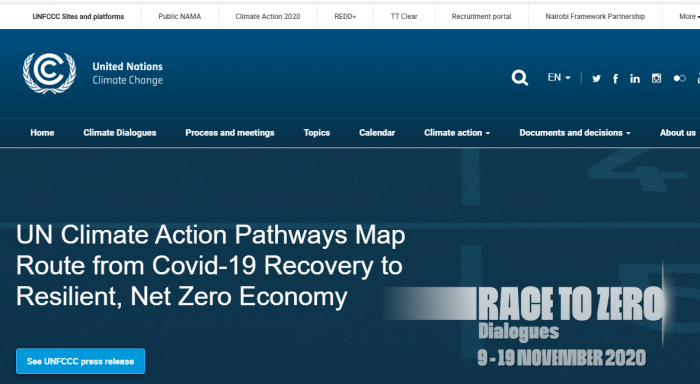Screen dimensions: 700x384
Task: Open Documents and decisions dropdown
Action: pos(575,133)
